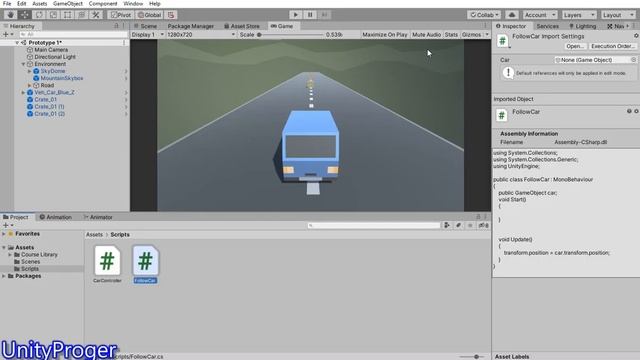Image resolution: width=640 pixels, height=360 pixels.
Task: Toggle Gizmos in Game view
Action: click(x=471, y=35)
